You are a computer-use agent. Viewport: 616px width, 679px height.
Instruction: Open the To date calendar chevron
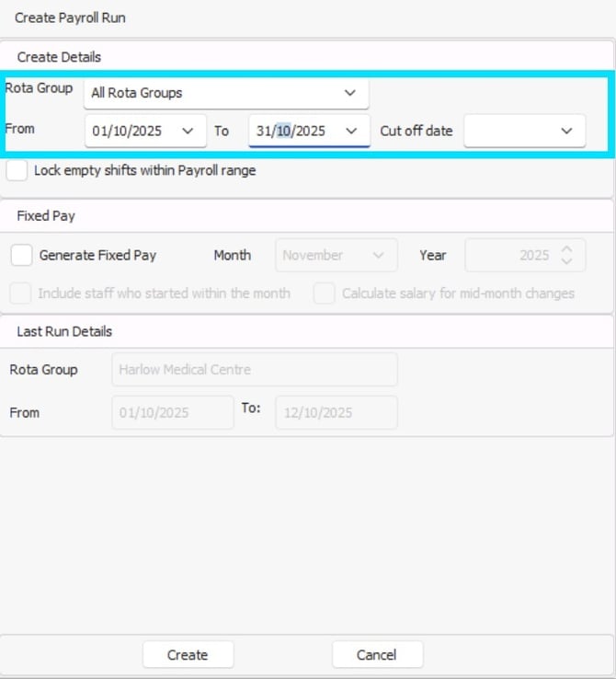point(351,131)
